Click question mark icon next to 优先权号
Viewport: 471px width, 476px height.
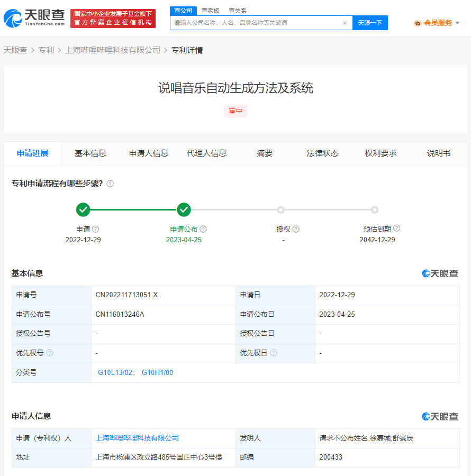click(49, 353)
